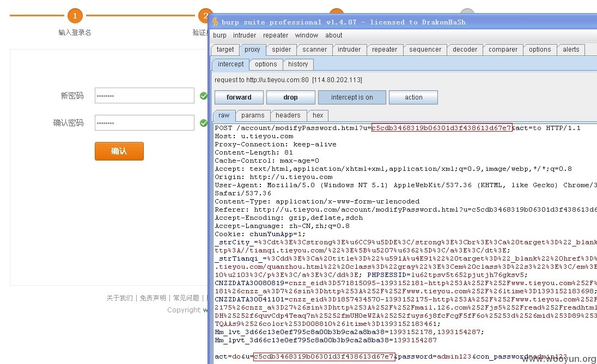The width and height of the screenshot is (597, 364).
Task: Switch to the hex view tab
Action: pyautogui.click(x=318, y=115)
